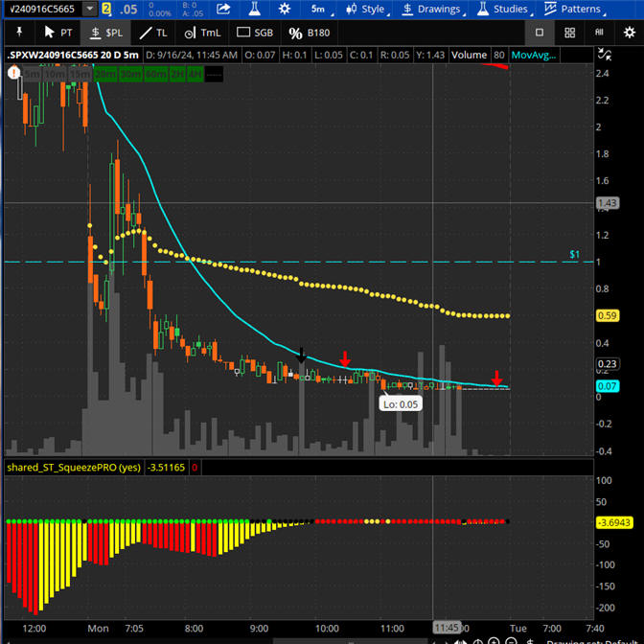Open the Patterns menu
Screen dimensions: 644x644
(x=575, y=9)
